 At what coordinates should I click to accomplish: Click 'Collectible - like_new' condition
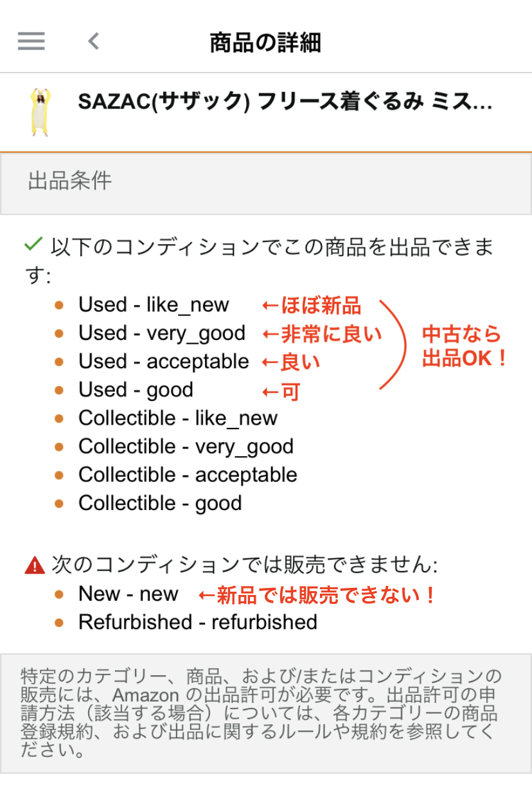(x=178, y=418)
